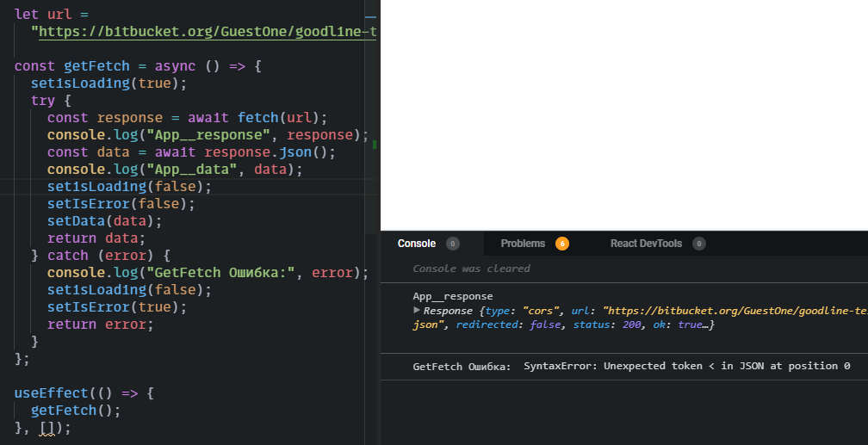Switch to the Console tab
This screenshot has width=868, height=445.
point(416,244)
